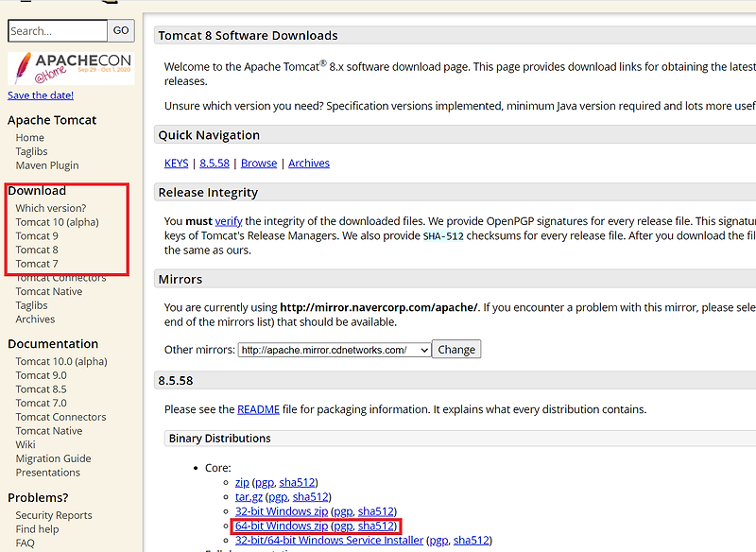Download the 32-bit Windows zip
The width and height of the screenshot is (756, 552).
pos(282,511)
